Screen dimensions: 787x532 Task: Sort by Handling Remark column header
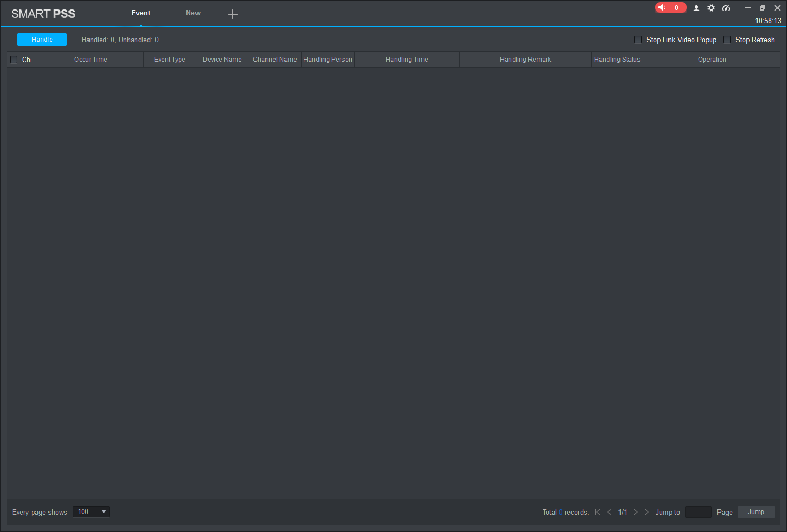point(525,60)
